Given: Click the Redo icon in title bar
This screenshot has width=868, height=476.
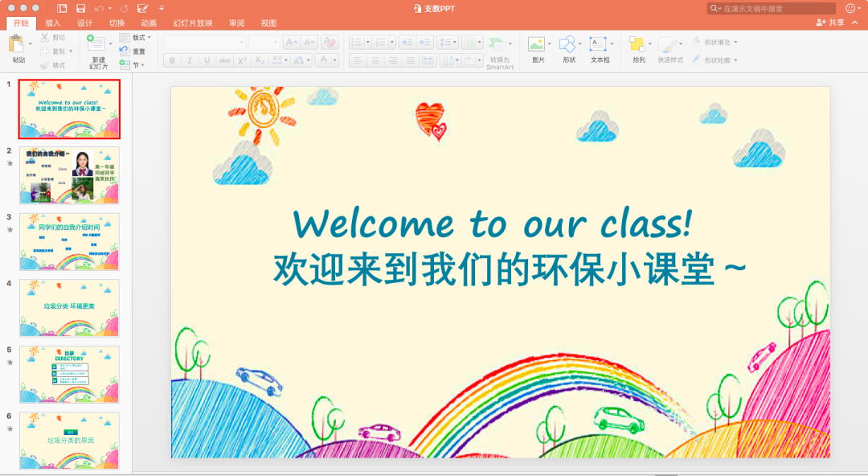Looking at the screenshot, I should coord(124,8).
